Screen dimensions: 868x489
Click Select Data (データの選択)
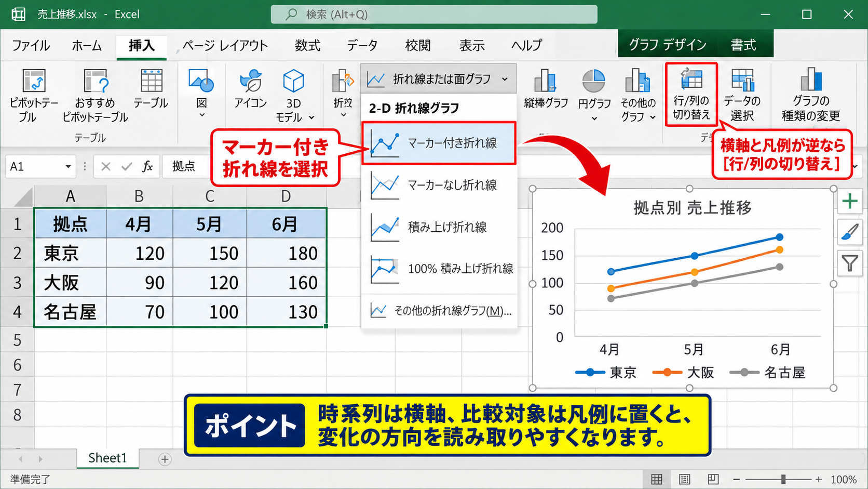(742, 95)
